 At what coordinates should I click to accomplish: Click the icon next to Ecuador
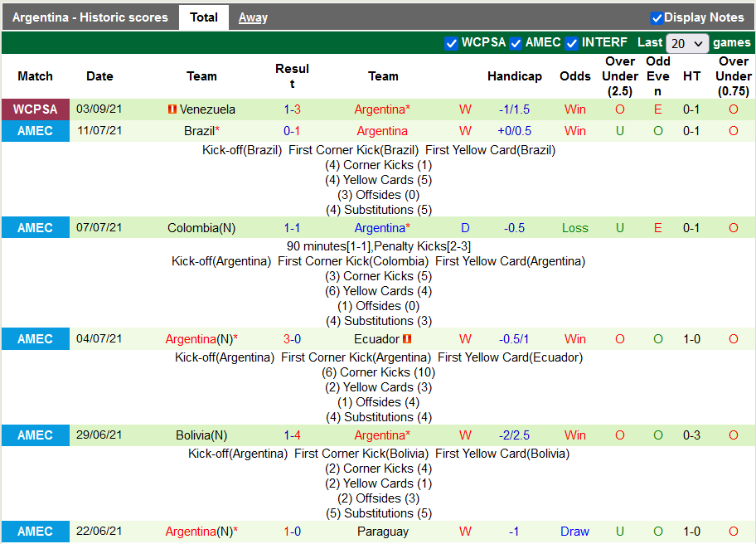click(407, 339)
